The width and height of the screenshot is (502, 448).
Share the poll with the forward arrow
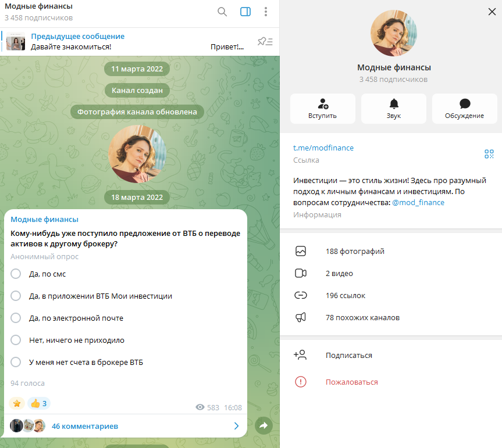[264, 425]
